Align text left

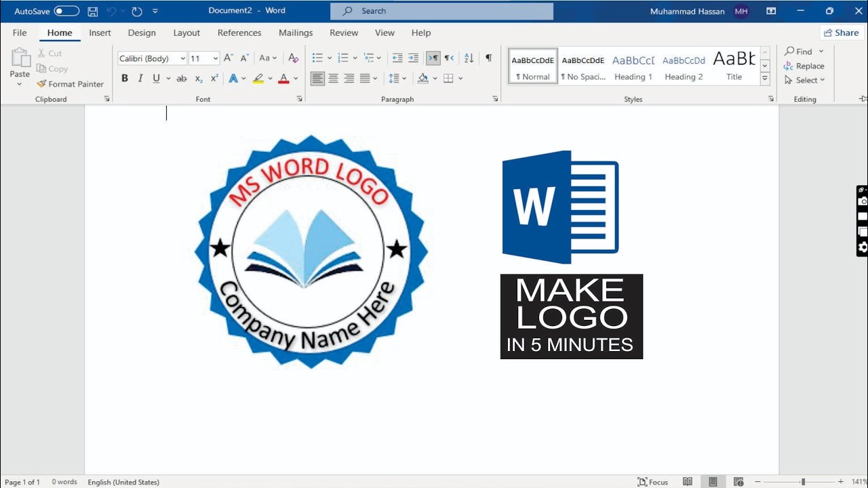[317, 79]
